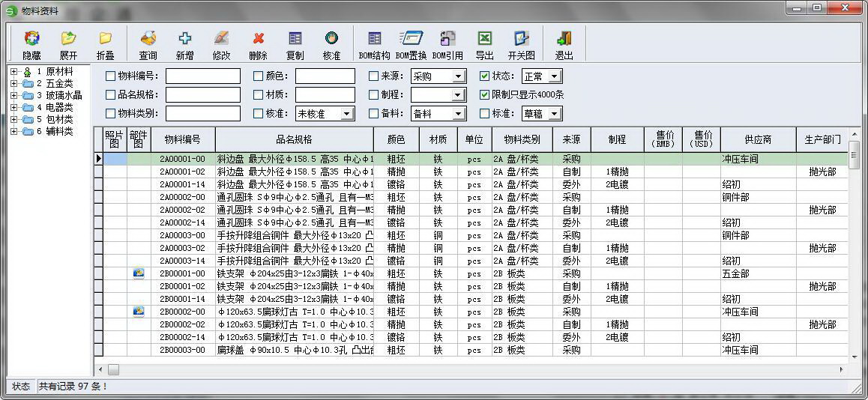Click the 品名规格 column header
Image resolution: width=868 pixels, height=400 pixels.
(x=295, y=140)
